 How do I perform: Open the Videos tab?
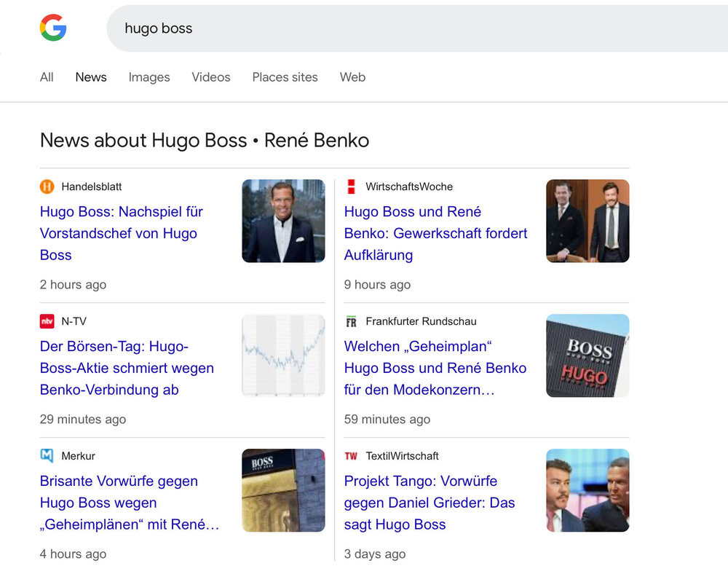click(x=211, y=77)
